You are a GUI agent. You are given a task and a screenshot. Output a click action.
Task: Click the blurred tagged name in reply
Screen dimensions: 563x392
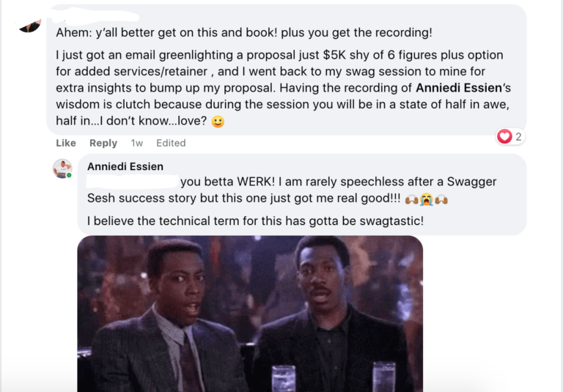pyautogui.click(x=133, y=181)
